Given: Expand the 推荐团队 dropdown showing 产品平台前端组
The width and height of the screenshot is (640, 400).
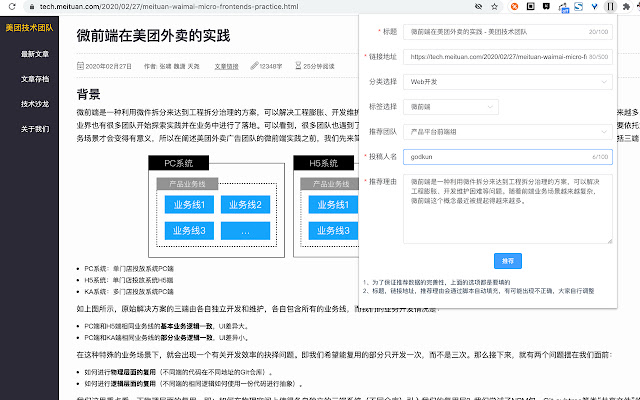Looking at the screenshot, I should tap(508, 132).
